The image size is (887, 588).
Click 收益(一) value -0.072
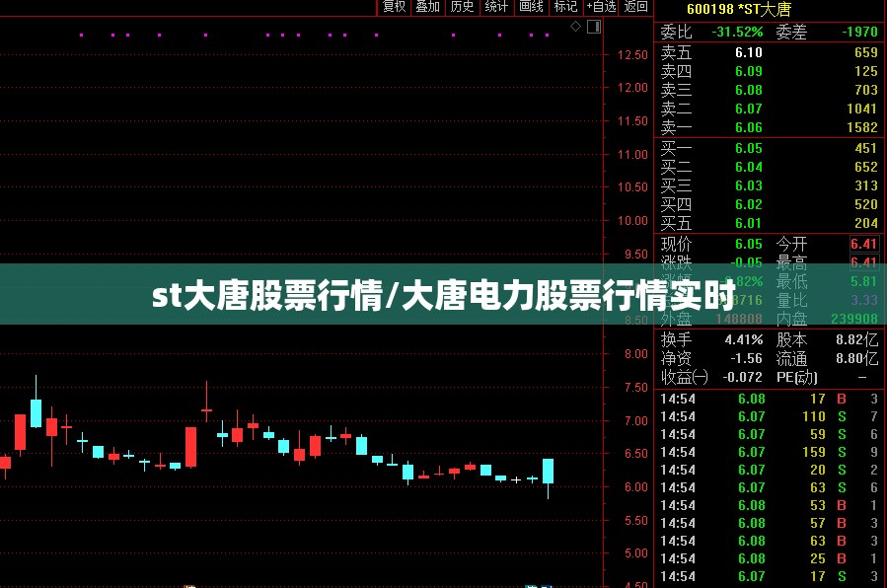(x=742, y=377)
